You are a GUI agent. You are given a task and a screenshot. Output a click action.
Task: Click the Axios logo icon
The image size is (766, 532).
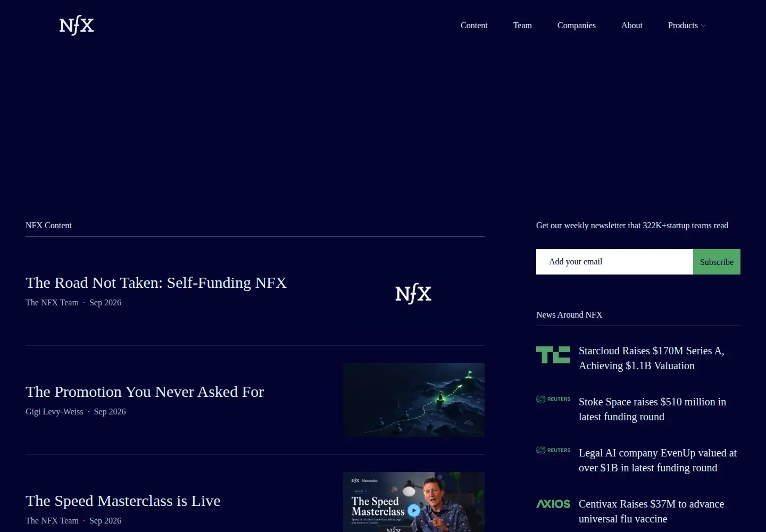click(553, 504)
